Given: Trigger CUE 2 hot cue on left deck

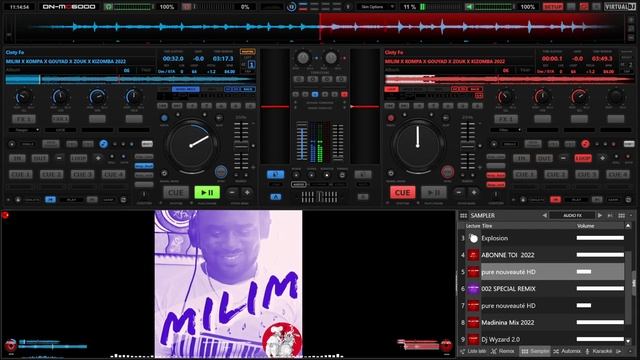Looking at the screenshot, I should click(51, 174).
